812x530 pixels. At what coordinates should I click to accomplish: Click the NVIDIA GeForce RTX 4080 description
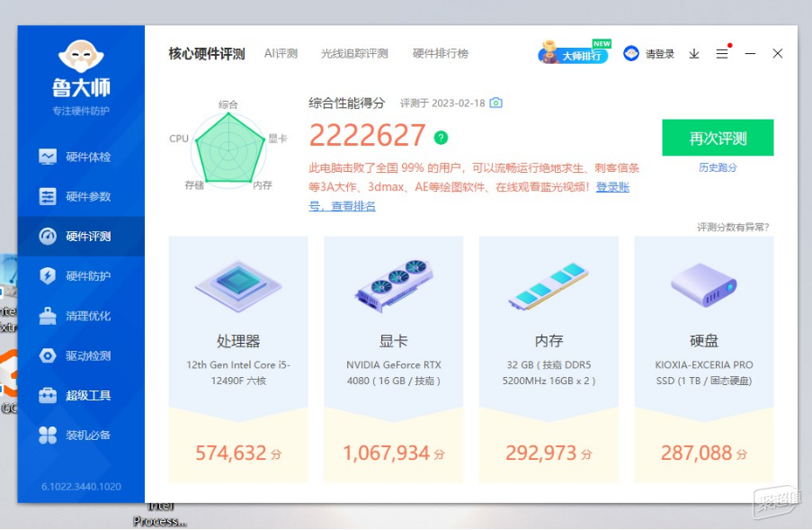click(394, 373)
